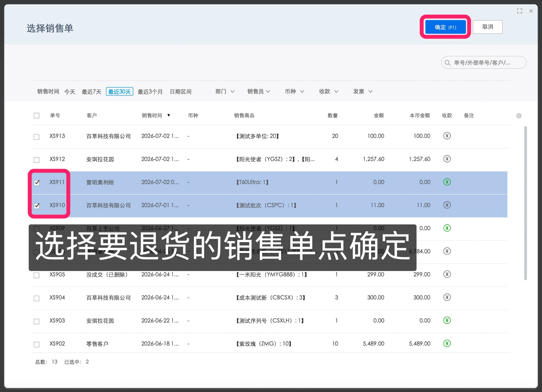Check the XS912 order checkbox

coord(37,160)
